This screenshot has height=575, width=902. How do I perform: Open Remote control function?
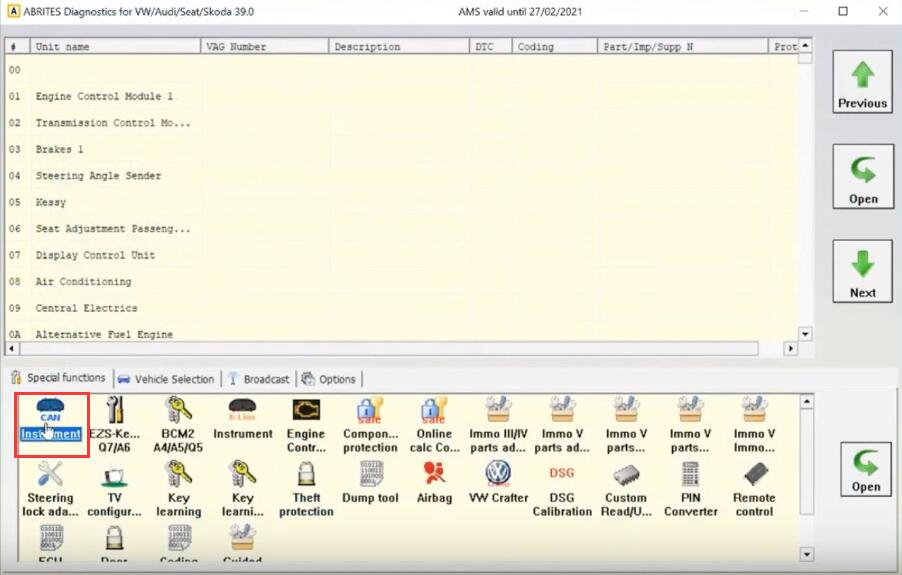coord(754,489)
